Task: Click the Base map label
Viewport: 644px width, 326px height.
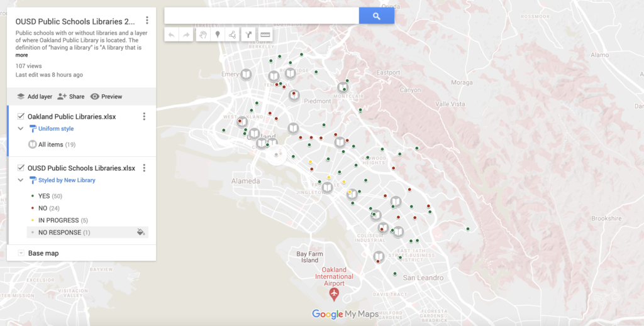Action: pyautogui.click(x=43, y=253)
